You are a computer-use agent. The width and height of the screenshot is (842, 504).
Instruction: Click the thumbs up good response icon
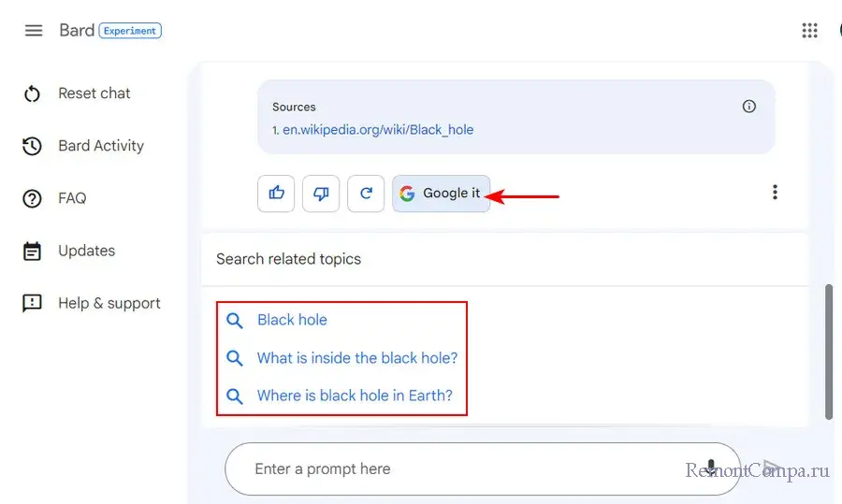point(276,194)
